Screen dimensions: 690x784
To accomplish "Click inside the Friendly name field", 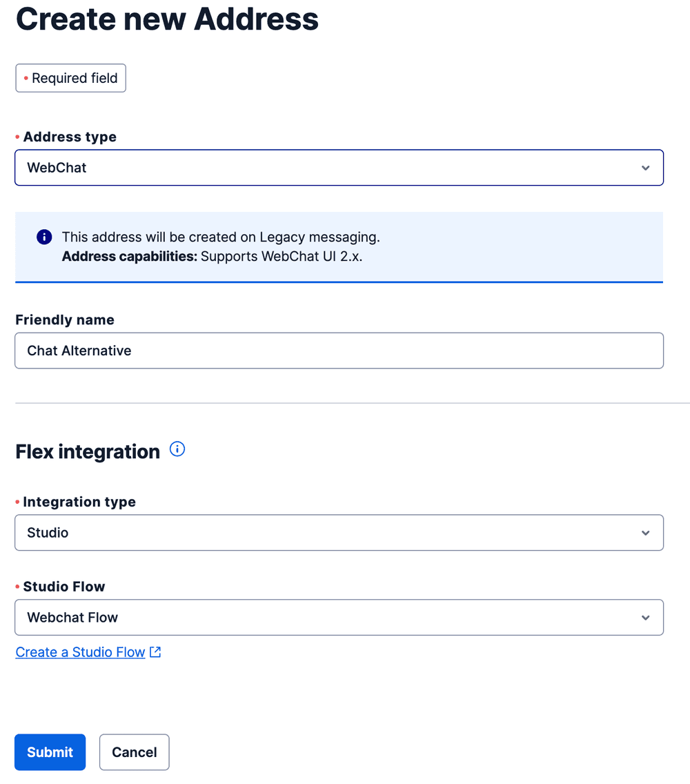I will [x=339, y=350].
